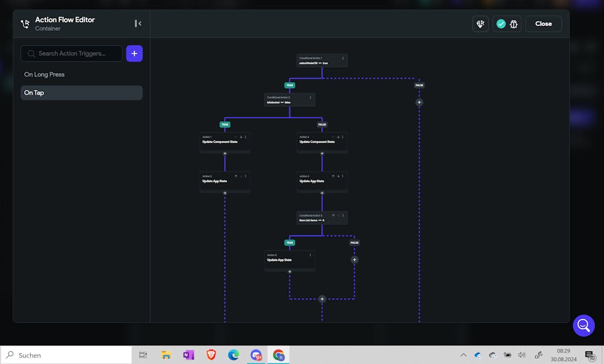Screen dimensions: 604x364
Task: Click the search Action Triggers field
Action: (72, 54)
